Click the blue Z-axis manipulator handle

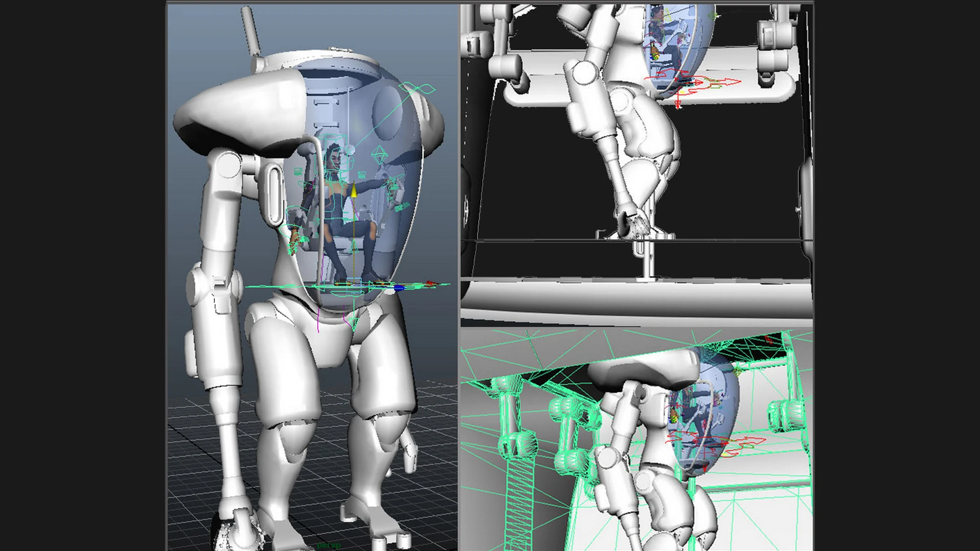(x=399, y=288)
